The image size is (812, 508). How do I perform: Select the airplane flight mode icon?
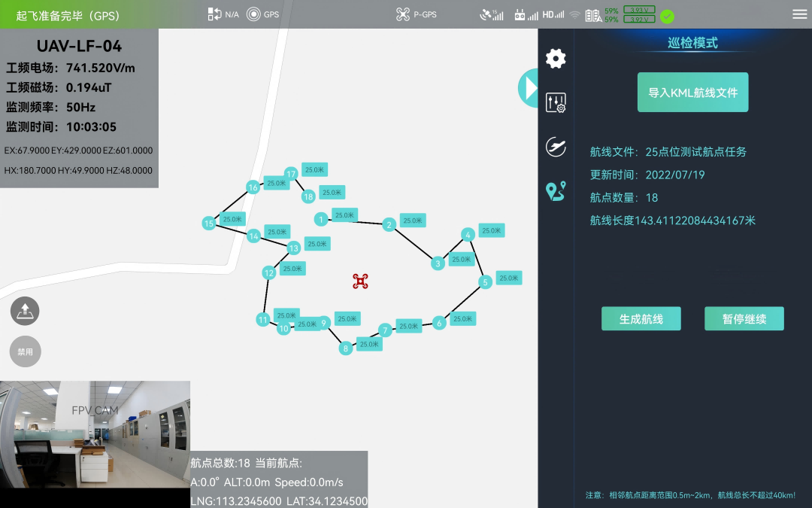click(556, 147)
